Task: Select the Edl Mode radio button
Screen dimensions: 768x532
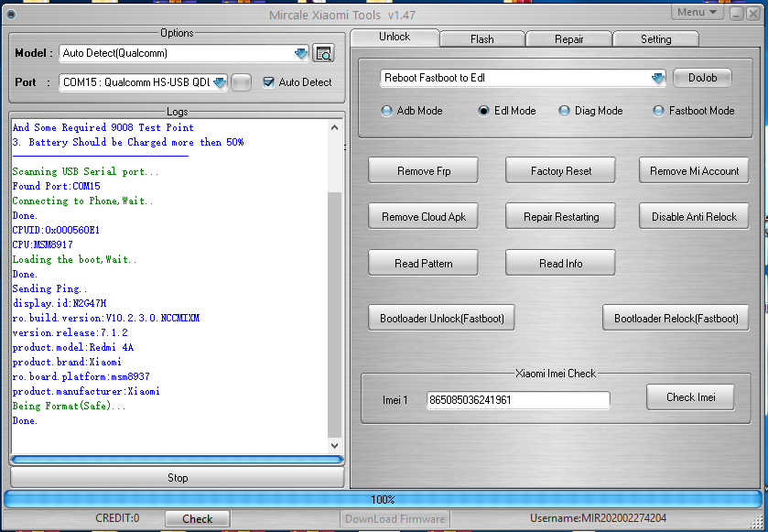Action: click(483, 111)
